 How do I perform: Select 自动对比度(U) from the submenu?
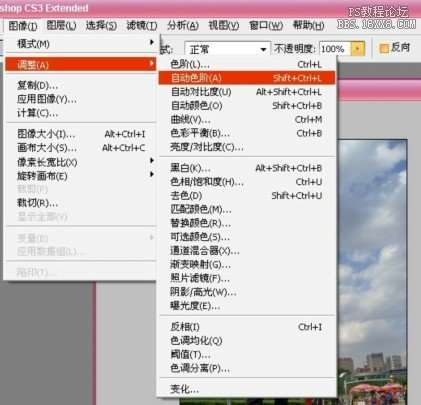click(246, 92)
